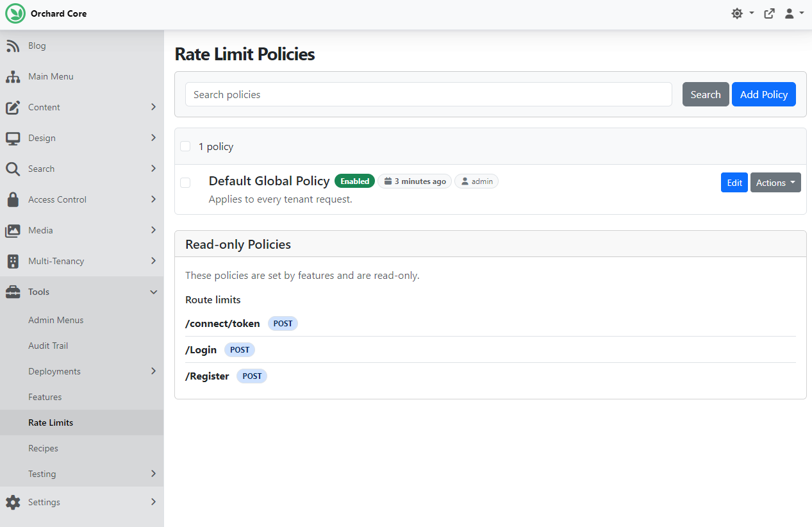The image size is (812, 527).
Task: Expand the Search menu chevron
Action: (153, 169)
